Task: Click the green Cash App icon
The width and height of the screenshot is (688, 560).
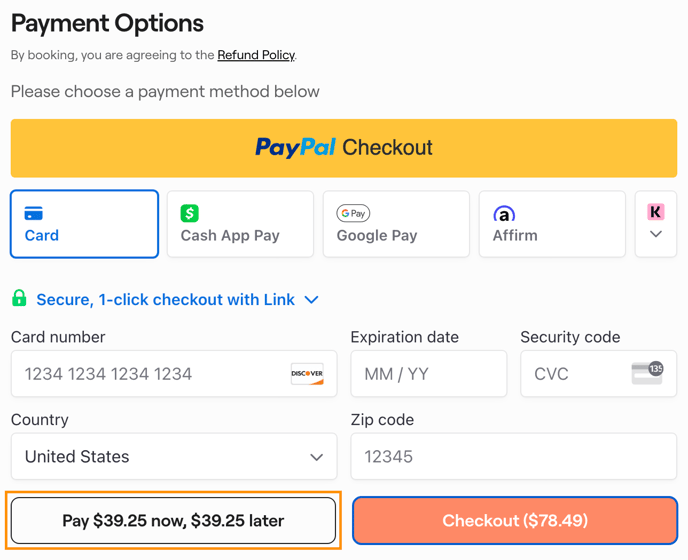Action: tap(190, 213)
